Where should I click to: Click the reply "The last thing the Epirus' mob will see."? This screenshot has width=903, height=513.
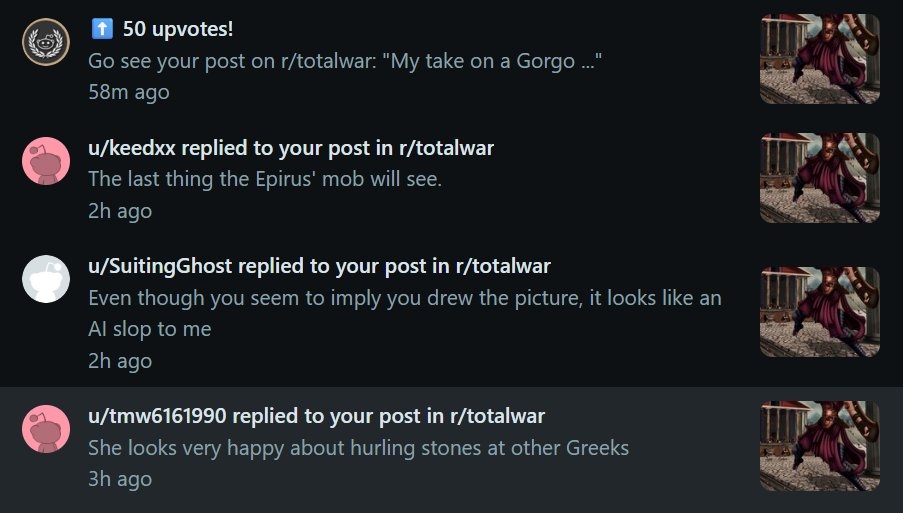[x=265, y=179]
